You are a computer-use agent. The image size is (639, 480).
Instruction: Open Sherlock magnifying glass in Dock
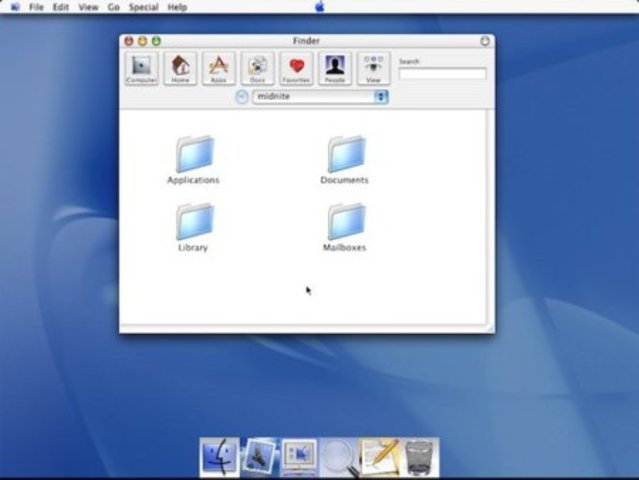[x=339, y=457]
